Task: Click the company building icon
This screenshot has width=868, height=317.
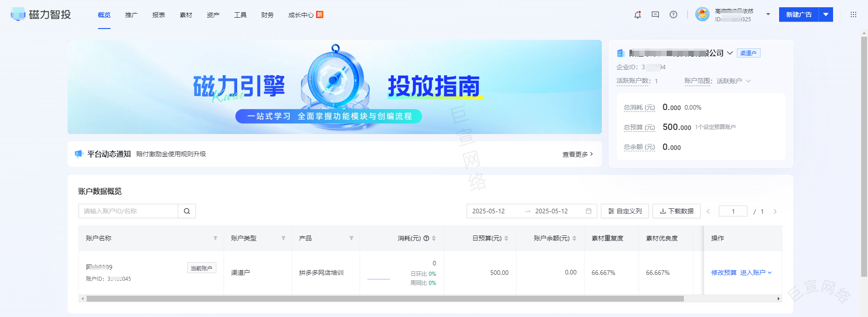Action: tap(621, 53)
